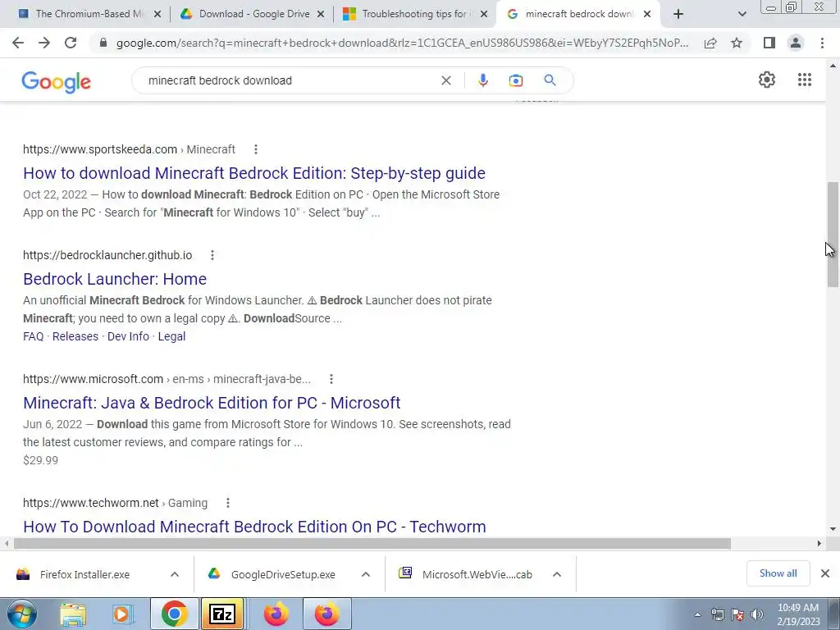This screenshot has width=840, height=630.
Task: Submit search with magnifier icon
Action: click(550, 80)
